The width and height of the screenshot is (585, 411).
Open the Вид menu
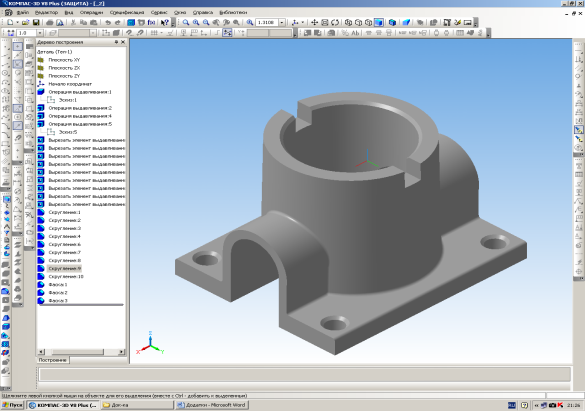coord(69,12)
